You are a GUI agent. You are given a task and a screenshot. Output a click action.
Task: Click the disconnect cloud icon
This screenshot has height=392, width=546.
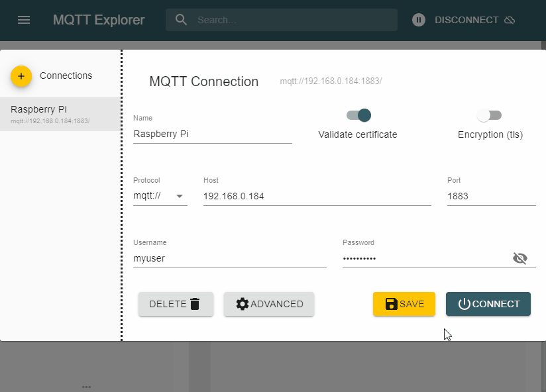510,20
